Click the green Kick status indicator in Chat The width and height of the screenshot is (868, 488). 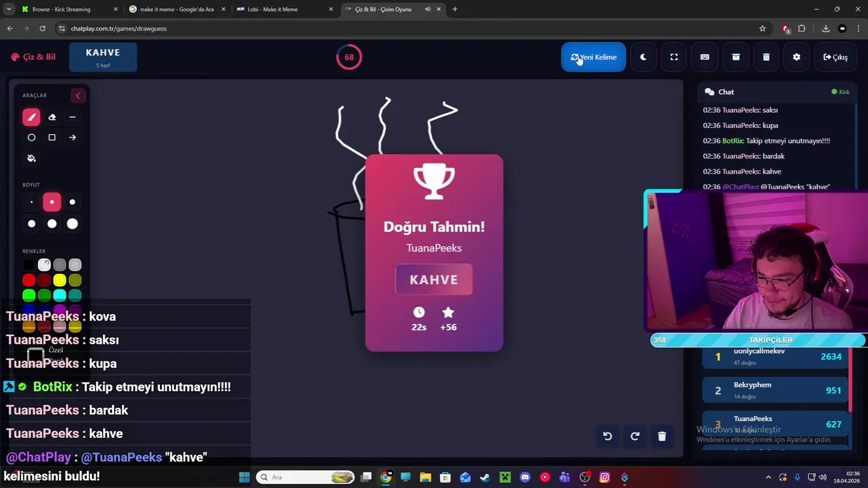pos(840,92)
